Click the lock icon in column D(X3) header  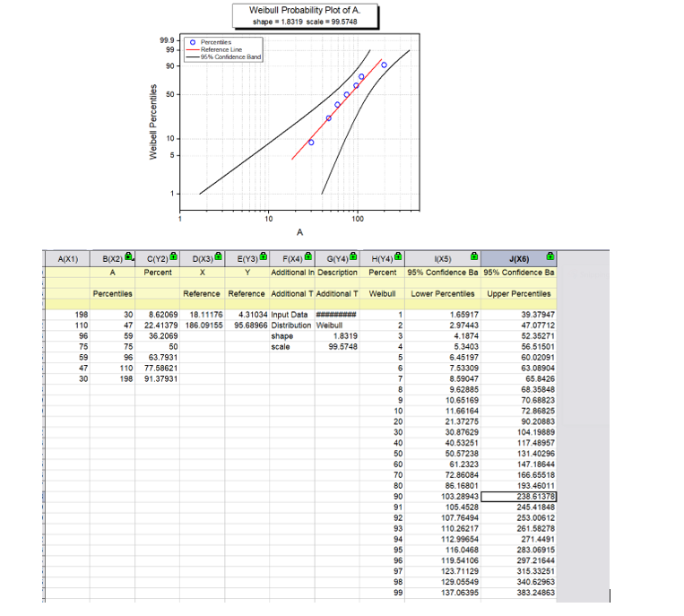tap(218, 256)
